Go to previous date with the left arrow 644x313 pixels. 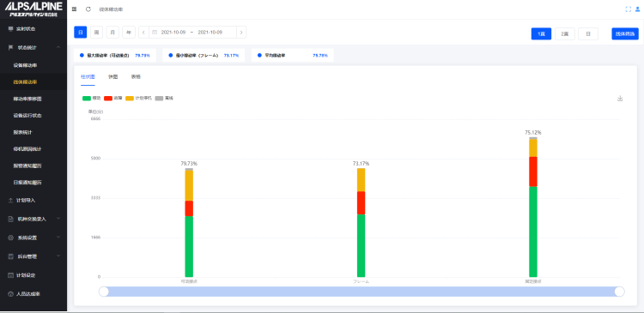tap(143, 32)
